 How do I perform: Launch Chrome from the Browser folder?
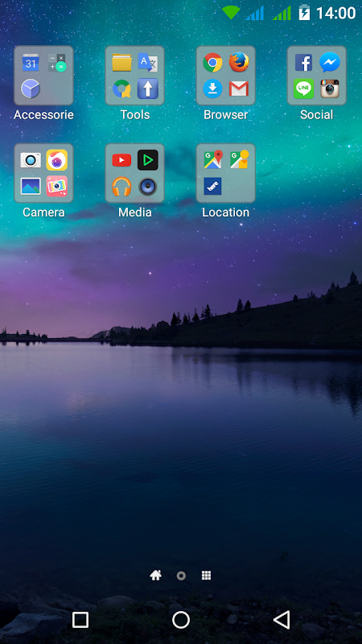212,63
